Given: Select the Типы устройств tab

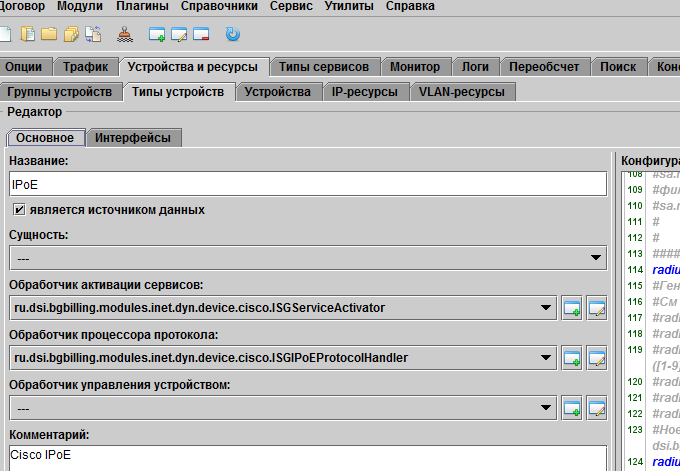Looking at the screenshot, I should 178,92.
